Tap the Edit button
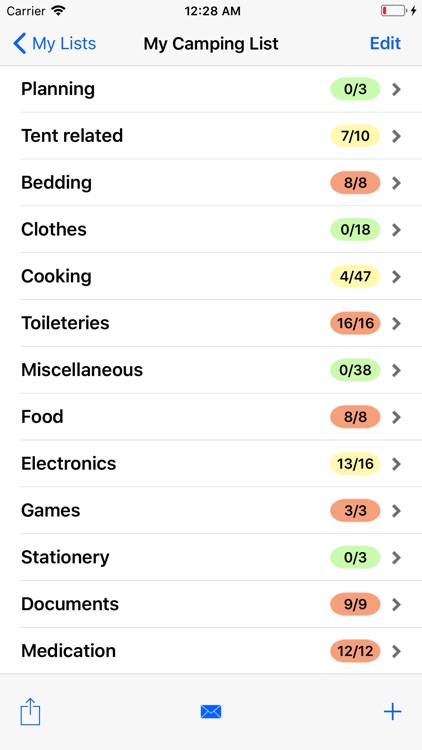Viewport: 422px width, 750px height. 385,44
